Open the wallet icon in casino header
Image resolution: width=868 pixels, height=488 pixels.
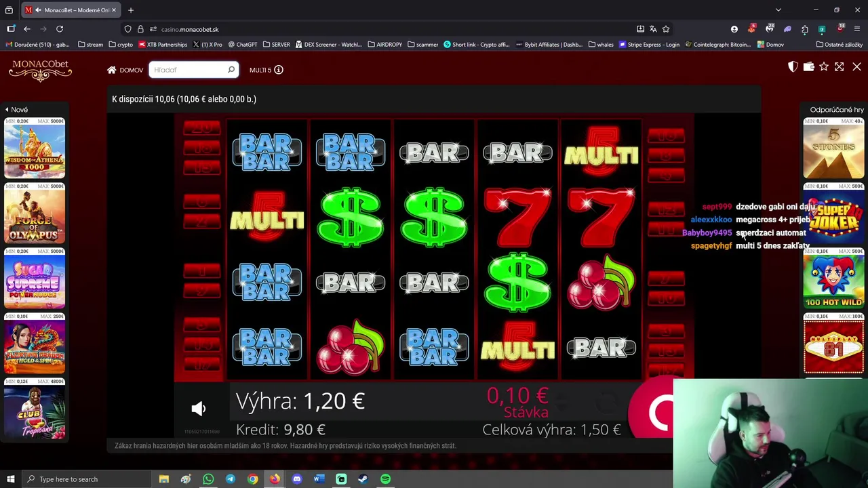pyautogui.click(x=808, y=66)
